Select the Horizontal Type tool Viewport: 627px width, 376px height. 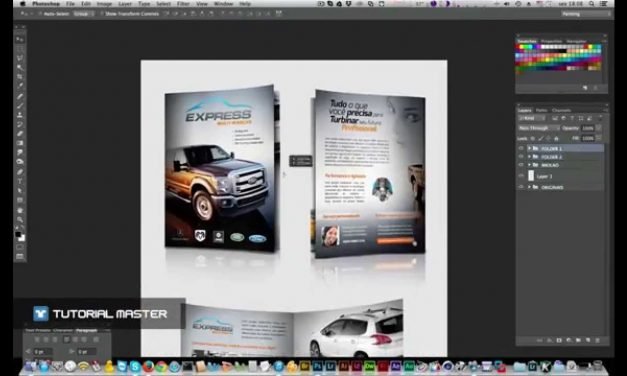coord(20,181)
